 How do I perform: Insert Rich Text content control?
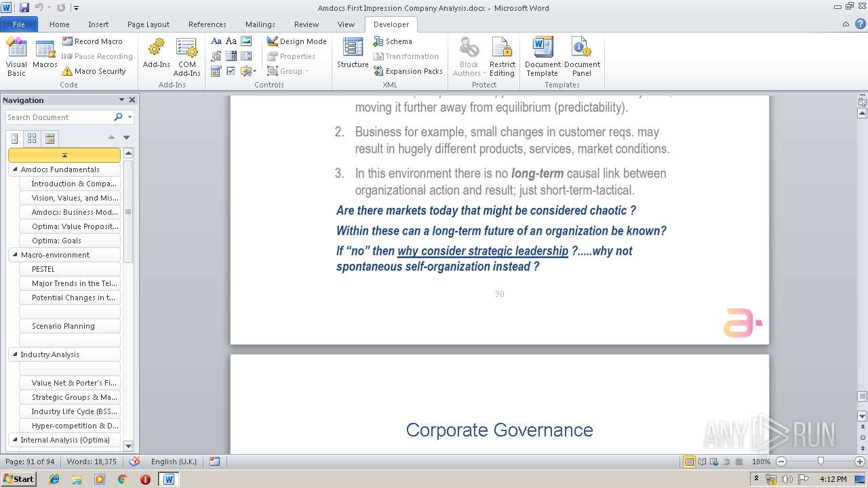pos(216,41)
